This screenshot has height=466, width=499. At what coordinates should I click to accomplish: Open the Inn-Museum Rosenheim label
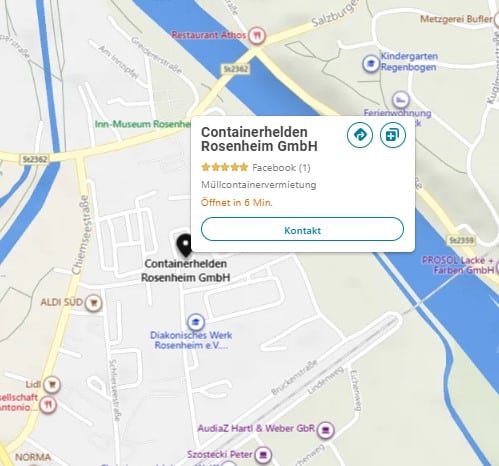(x=143, y=124)
